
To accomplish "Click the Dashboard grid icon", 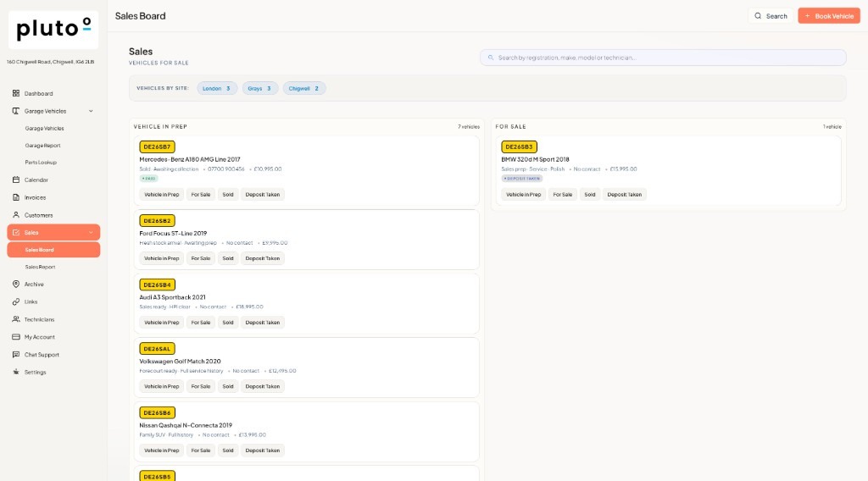I will pyautogui.click(x=16, y=93).
